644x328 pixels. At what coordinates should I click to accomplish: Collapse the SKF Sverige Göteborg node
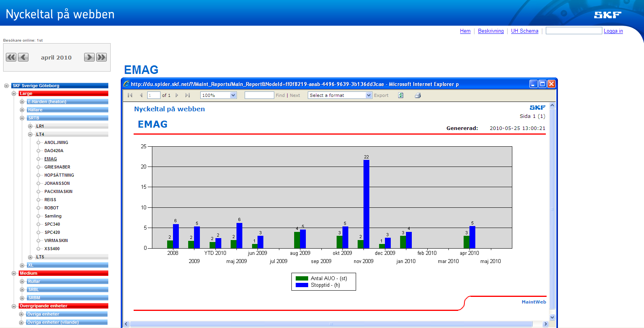[x=6, y=86]
